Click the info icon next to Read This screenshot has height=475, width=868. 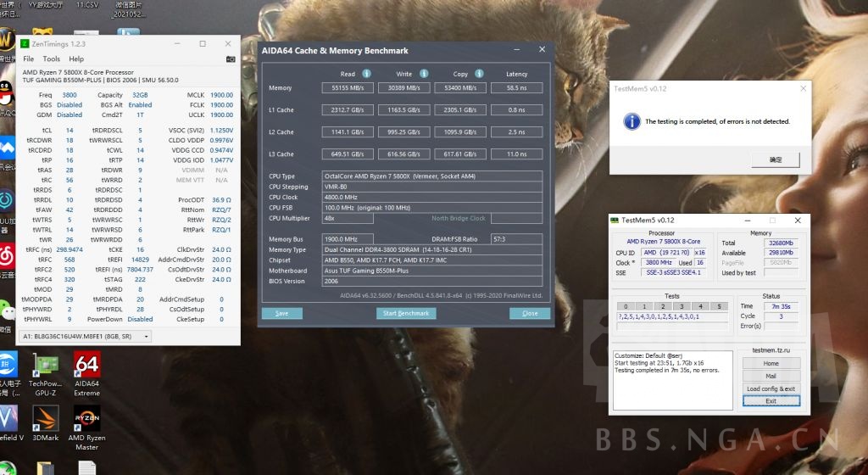tap(366, 74)
